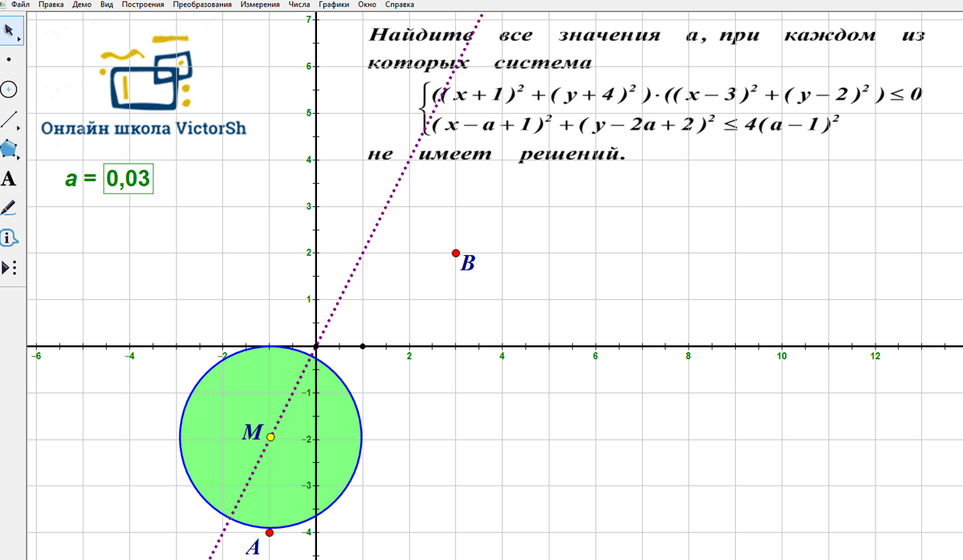Open the Измерения menu
Image resolution: width=963 pixels, height=560 pixels.
pos(261,4)
